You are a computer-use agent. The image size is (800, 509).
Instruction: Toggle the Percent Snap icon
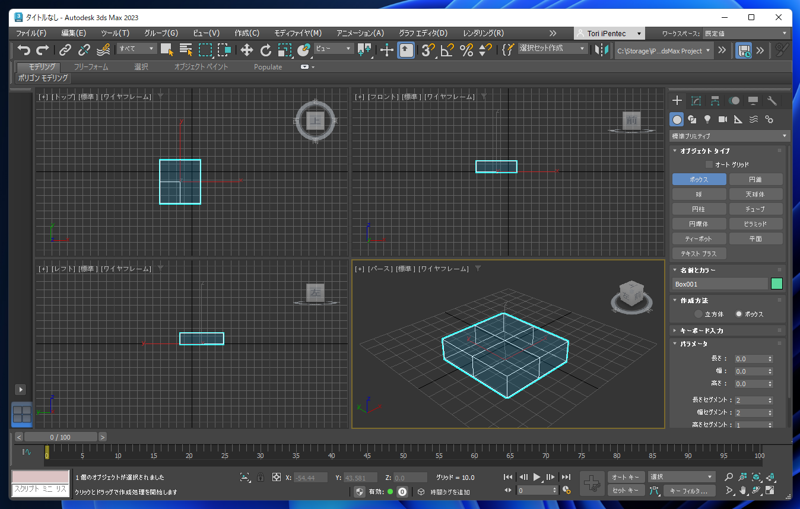[466, 50]
